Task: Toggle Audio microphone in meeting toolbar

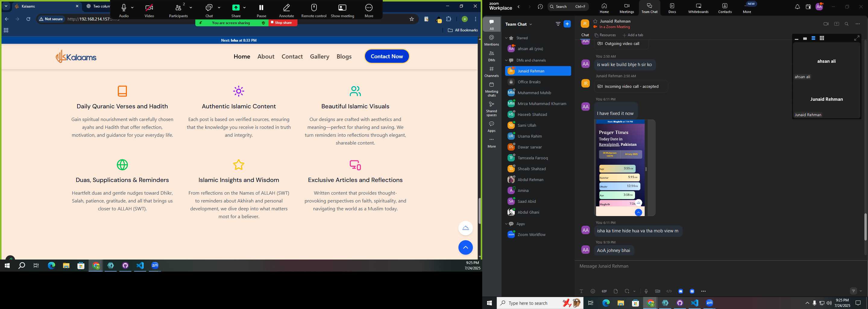Action: point(124,11)
